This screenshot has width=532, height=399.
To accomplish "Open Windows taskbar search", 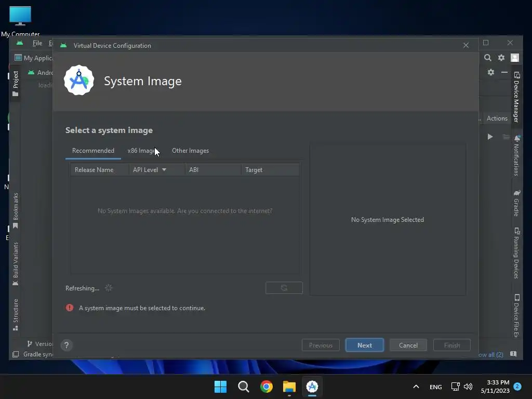I will 244,387.
